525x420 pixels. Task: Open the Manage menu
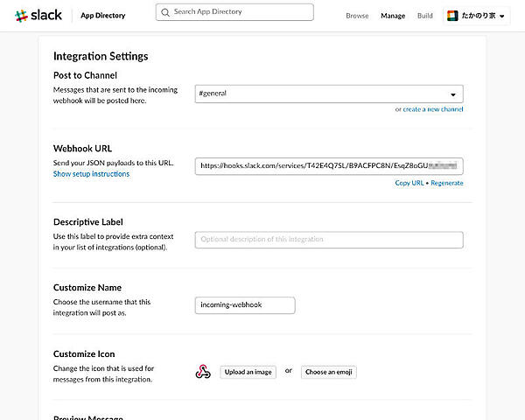393,16
